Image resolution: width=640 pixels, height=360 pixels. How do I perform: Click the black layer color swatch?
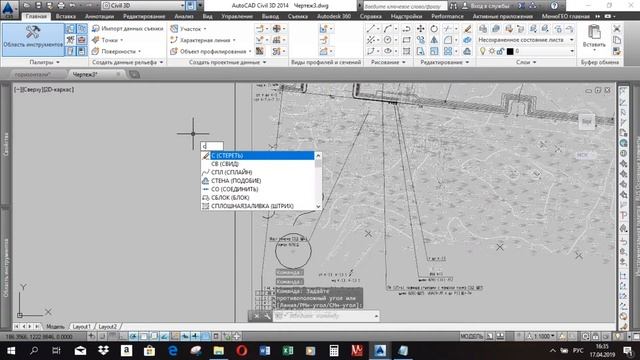coord(510,51)
